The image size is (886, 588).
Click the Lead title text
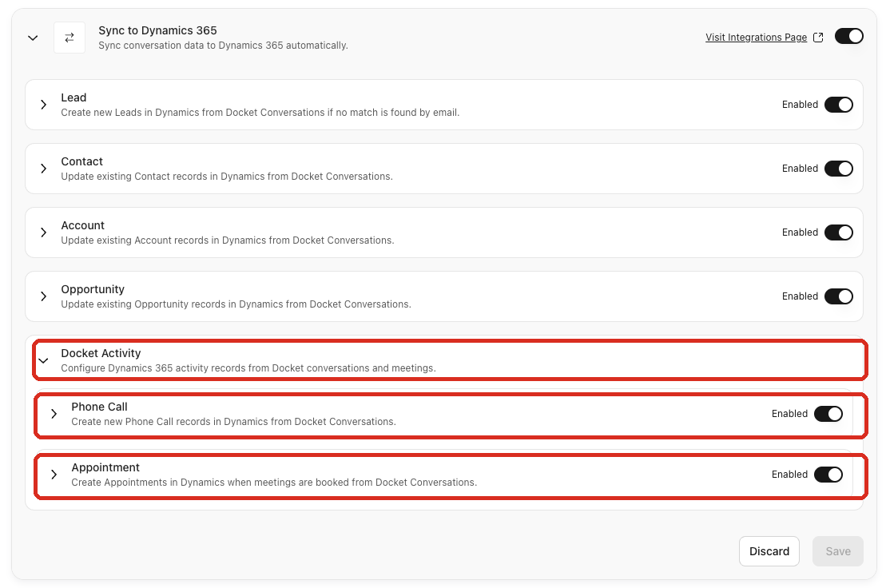tap(74, 97)
